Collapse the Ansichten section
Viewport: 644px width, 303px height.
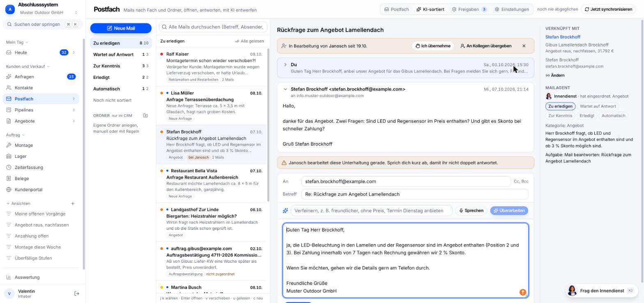[18, 204]
